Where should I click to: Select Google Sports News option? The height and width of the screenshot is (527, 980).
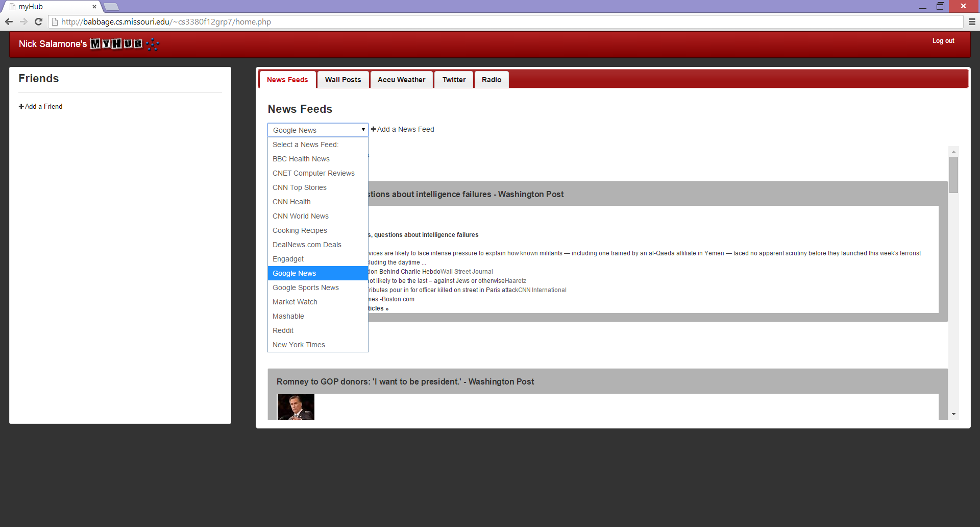pyautogui.click(x=317, y=288)
